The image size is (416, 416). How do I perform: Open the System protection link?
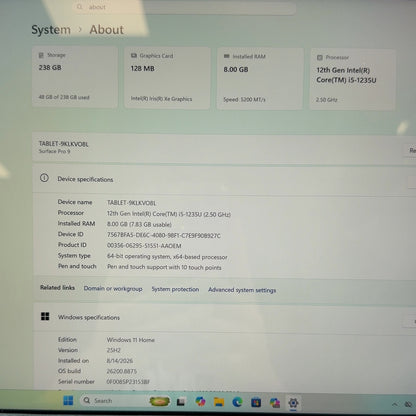pyautogui.click(x=175, y=289)
